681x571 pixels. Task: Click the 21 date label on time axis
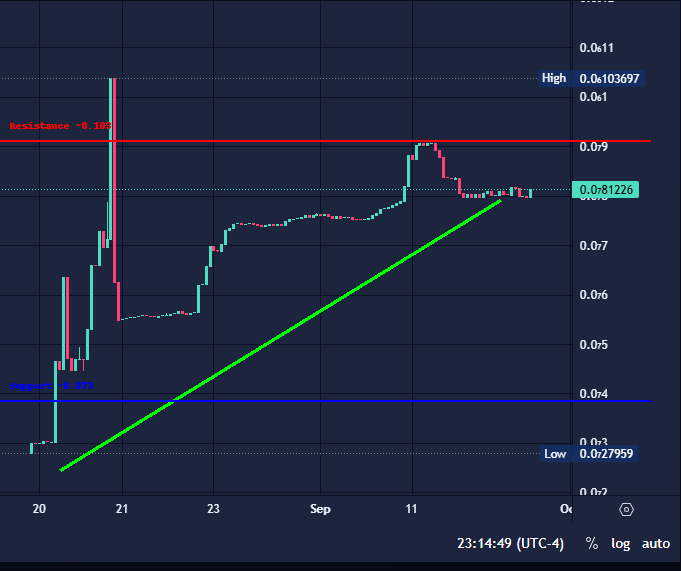point(122,509)
